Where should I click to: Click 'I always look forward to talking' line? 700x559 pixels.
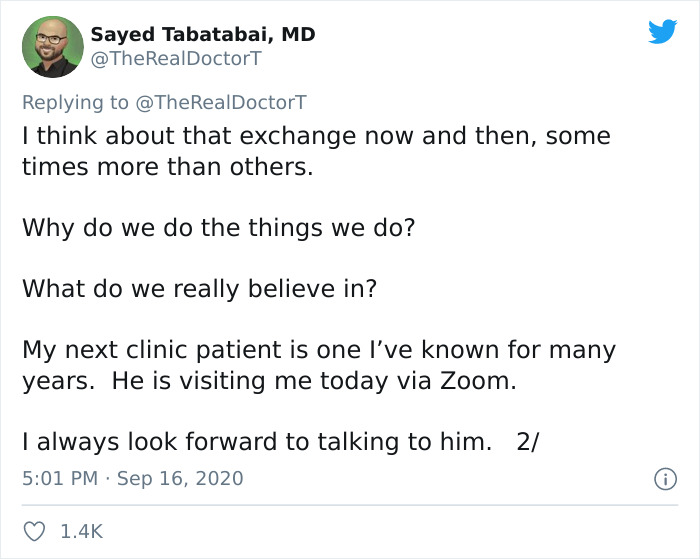click(256, 443)
